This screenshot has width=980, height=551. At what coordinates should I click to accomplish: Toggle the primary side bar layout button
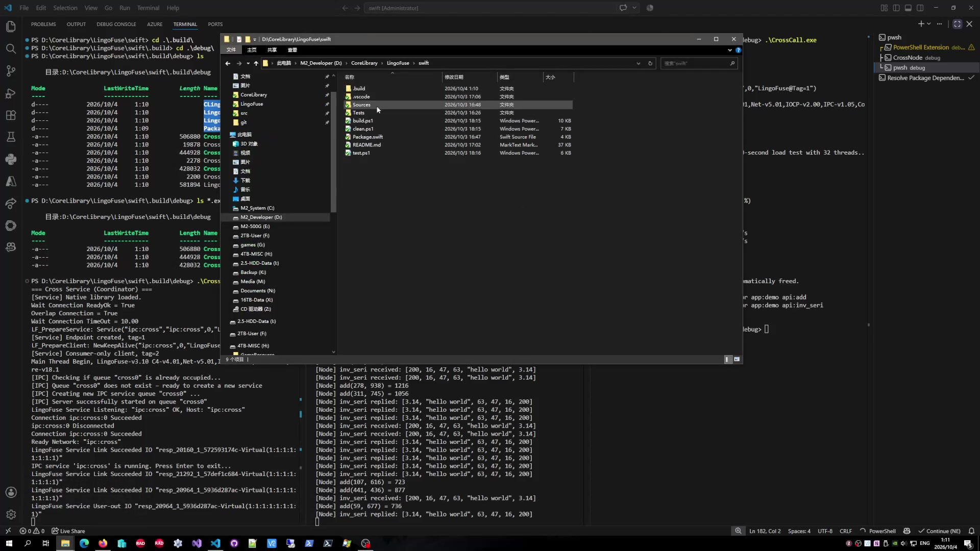tap(896, 8)
